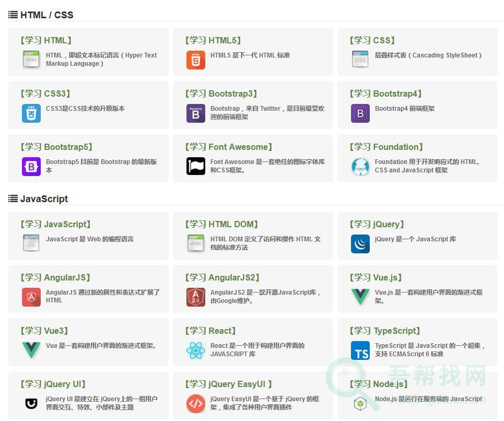504x421 pixels.
Task: Click the Foundation yeti mascot icon
Action: pos(360,167)
